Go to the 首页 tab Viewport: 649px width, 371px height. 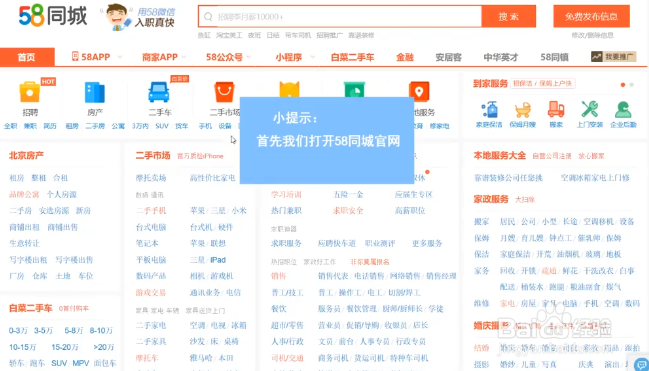click(27, 57)
